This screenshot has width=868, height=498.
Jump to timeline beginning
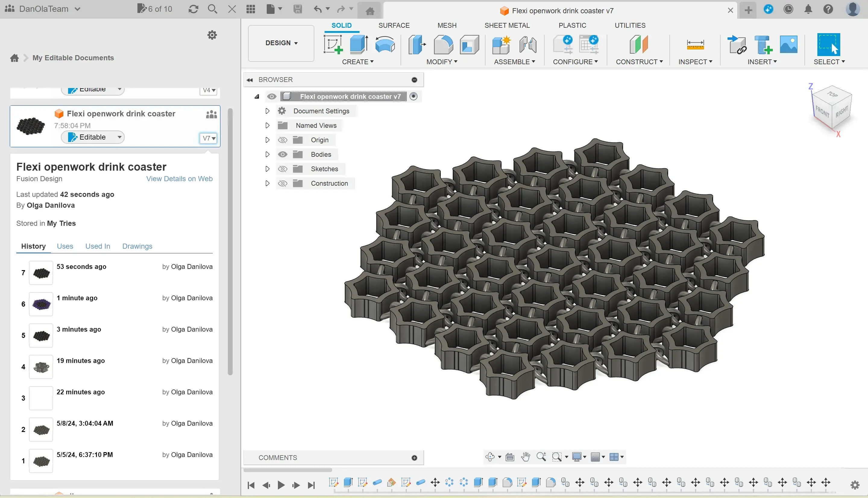coord(251,485)
